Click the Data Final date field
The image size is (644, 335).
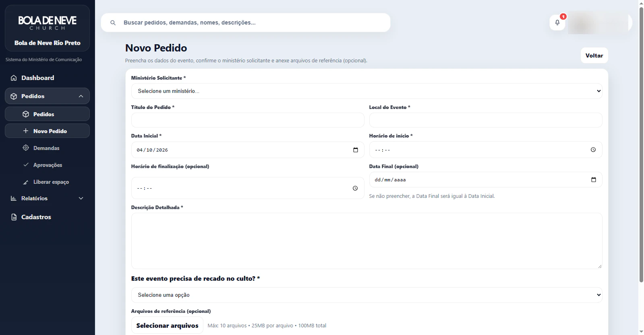click(486, 180)
